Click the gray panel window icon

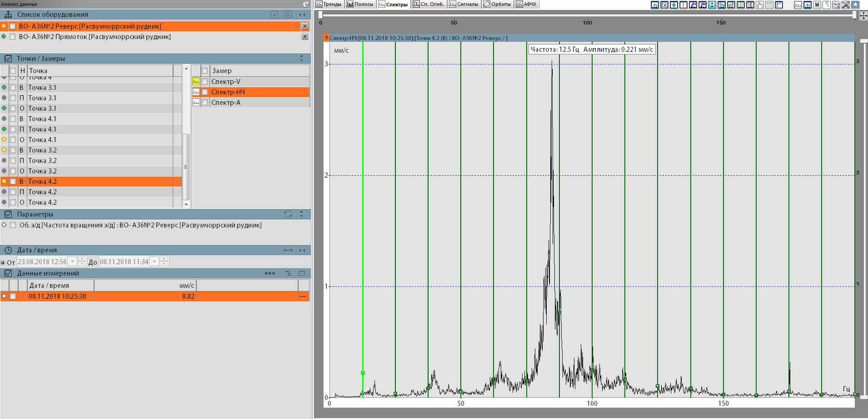(769, 5)
